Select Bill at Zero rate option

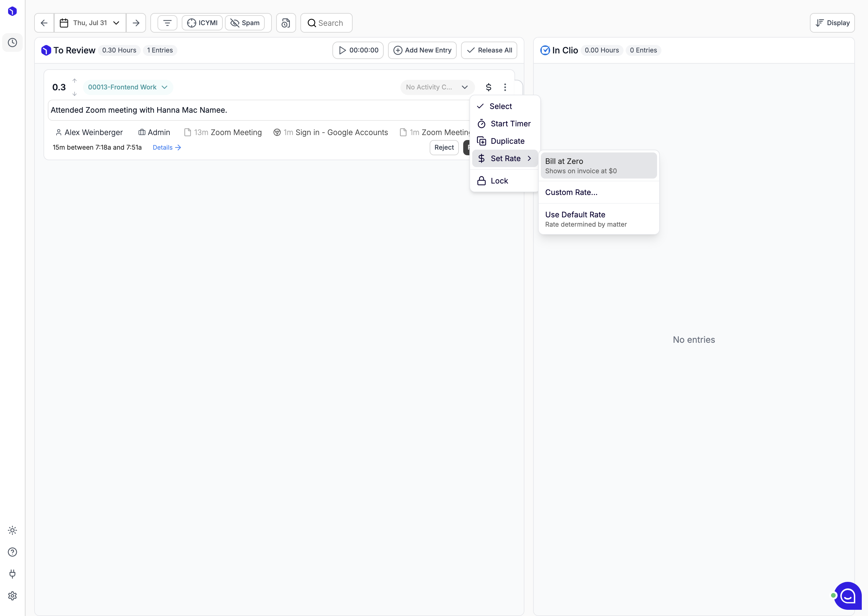[599, 165]
